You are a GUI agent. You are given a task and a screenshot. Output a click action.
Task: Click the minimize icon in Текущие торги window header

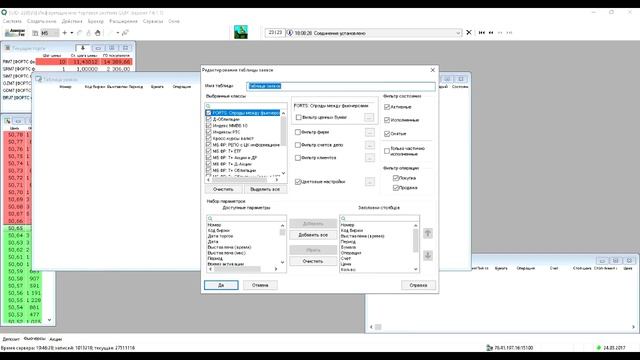coord(98,48)
